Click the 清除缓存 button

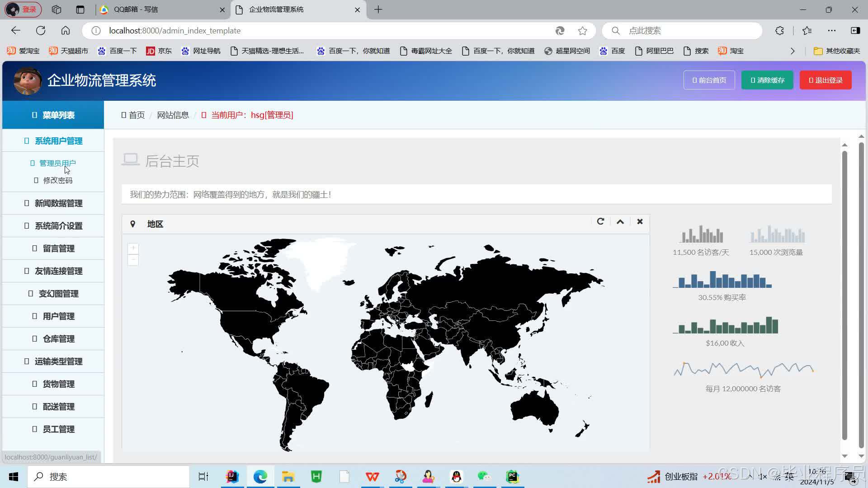coord(767,80)
